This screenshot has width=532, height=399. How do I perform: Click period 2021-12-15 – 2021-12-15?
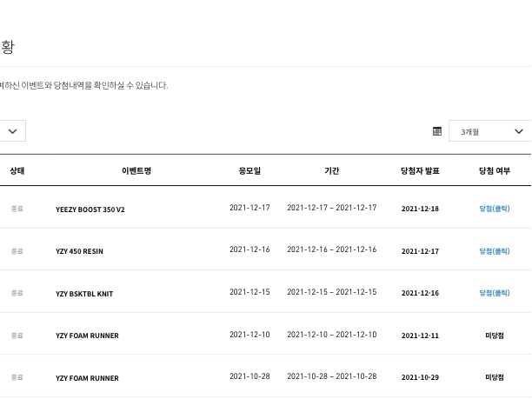tap(332, 292)
